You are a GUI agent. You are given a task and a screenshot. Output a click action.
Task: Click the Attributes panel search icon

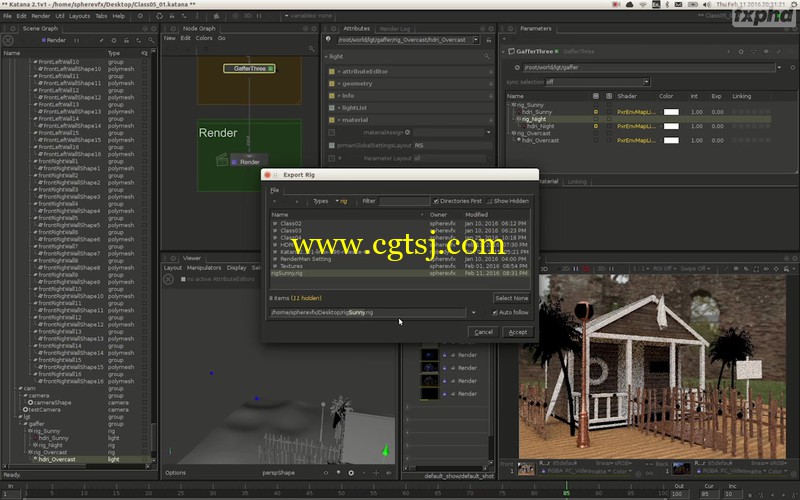487,57
